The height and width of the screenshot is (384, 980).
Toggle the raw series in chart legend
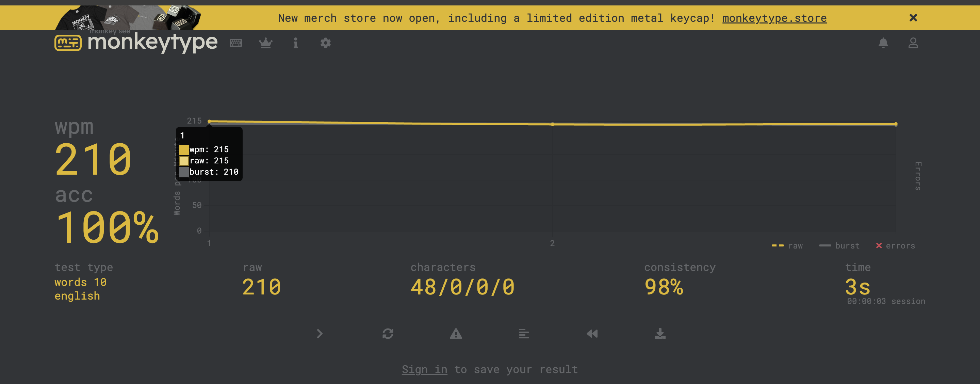(x=787, y=246)
